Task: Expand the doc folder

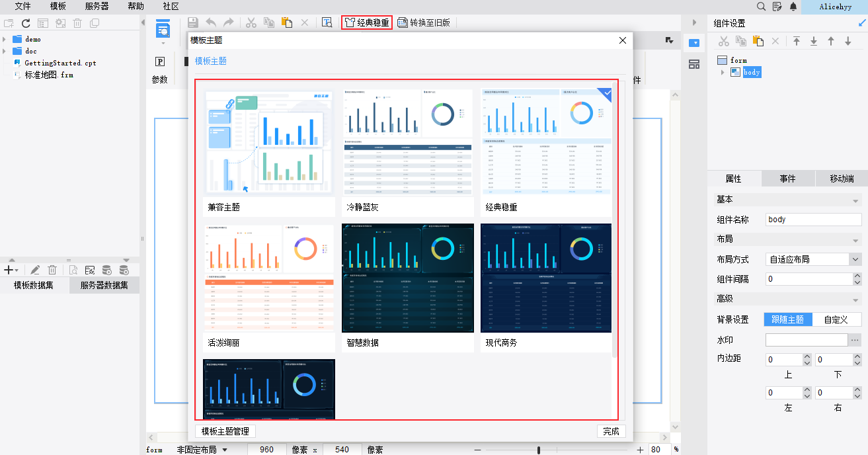Action: point(5,51)
